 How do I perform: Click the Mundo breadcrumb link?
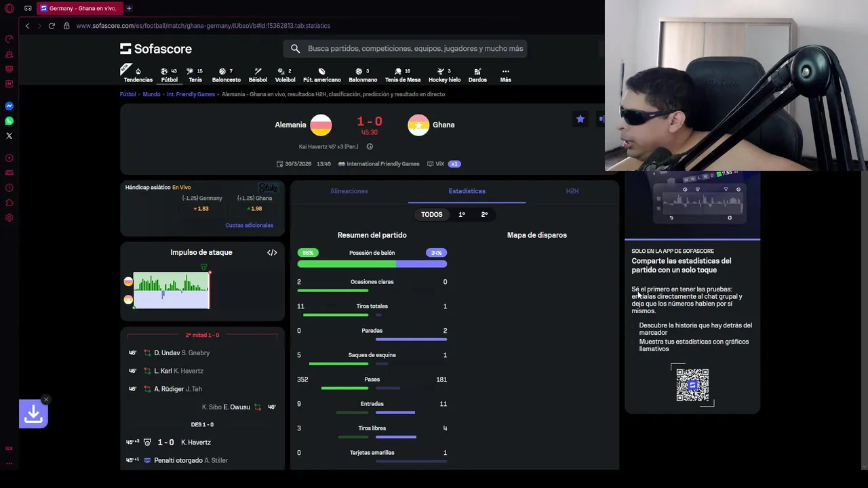pos(151,94)
